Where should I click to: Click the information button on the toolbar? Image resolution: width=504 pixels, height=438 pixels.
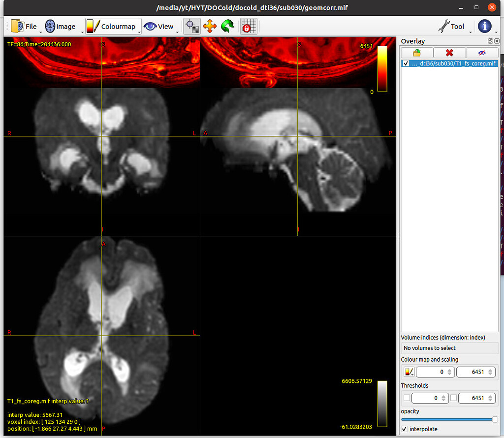pyautogui.click(x=485, y=26)
